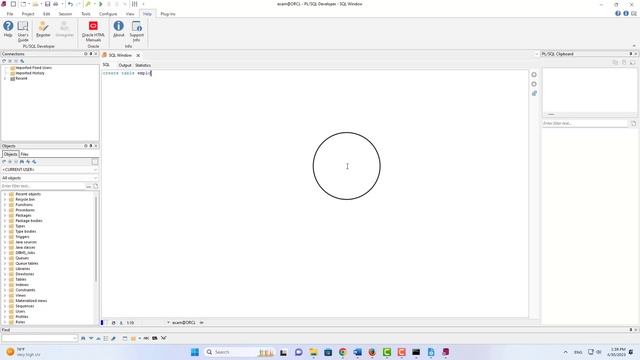The height and width of the screenshot is (360, 640).
Task: Open the Configure ribbon tab
Action: 108,14
